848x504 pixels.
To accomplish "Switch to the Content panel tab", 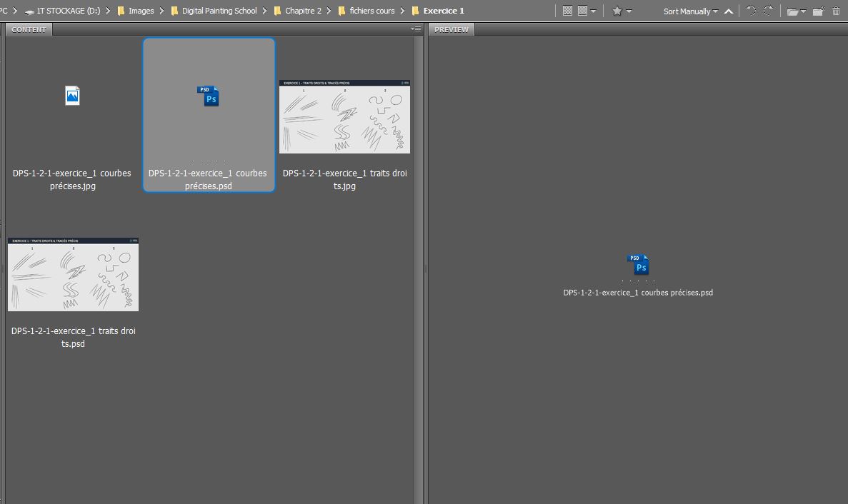I will [x=29, y=29].
